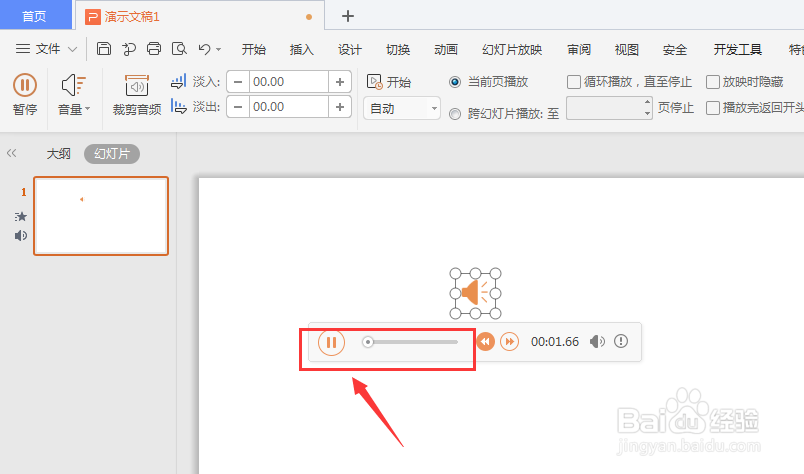Open the Volume (音量) control in the ribbon
Viewport: 804px width, 474px height.
click(73, 94)
